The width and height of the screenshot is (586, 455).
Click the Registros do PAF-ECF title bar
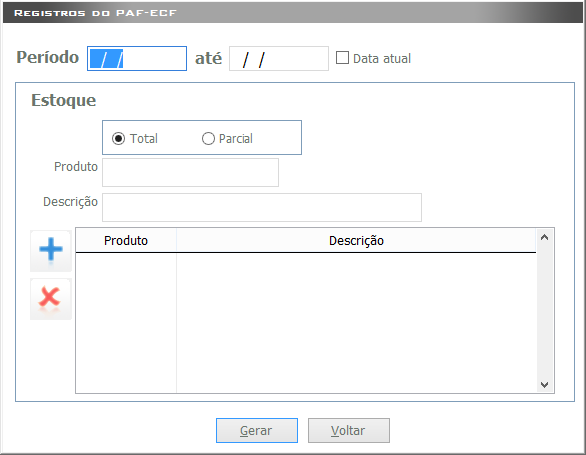click(293, 13)
